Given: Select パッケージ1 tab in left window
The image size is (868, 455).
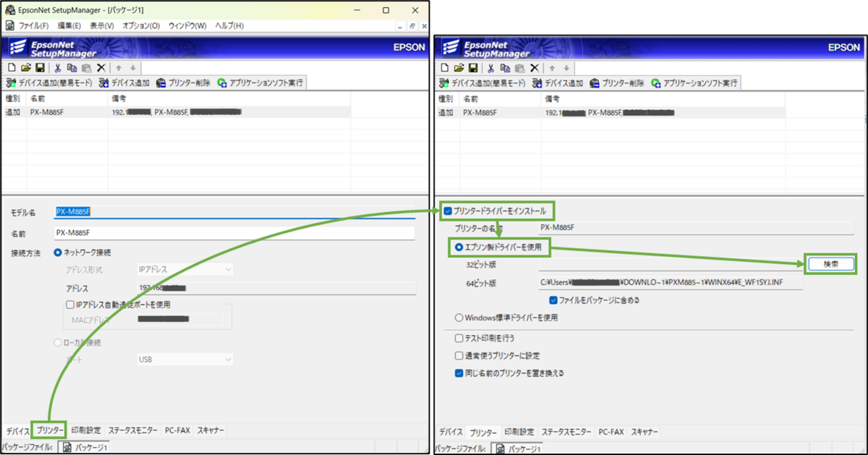Looking at the screenshot, I should click(x=85, y=448).
